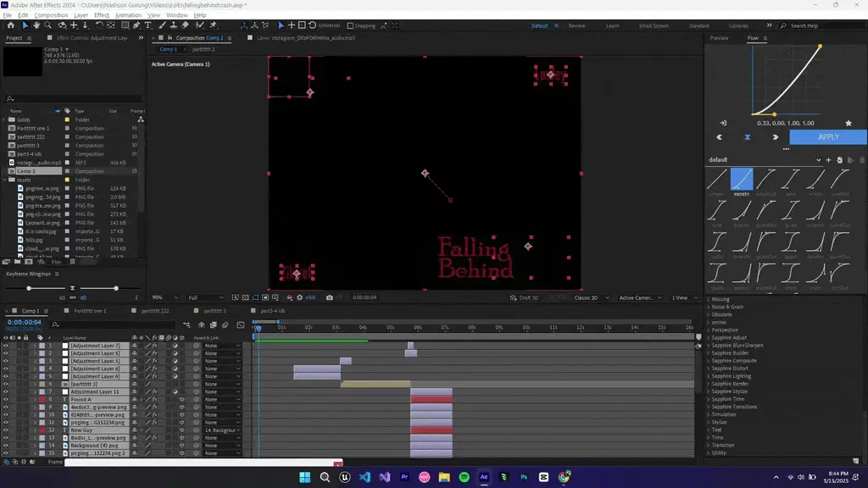Select the Puppet Pin tool

pyautogui.click(x=213, y=25)
